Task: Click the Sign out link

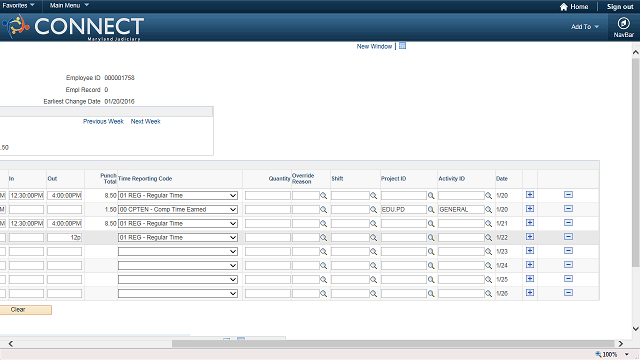Action: 620,7
